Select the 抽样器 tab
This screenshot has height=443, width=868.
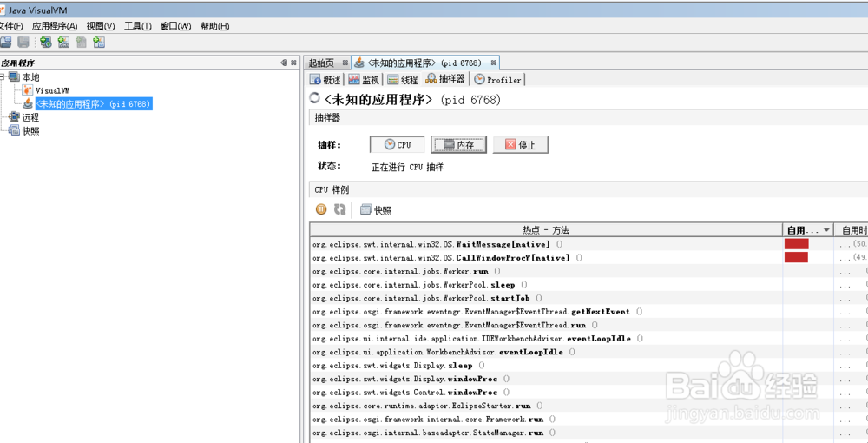445,79
